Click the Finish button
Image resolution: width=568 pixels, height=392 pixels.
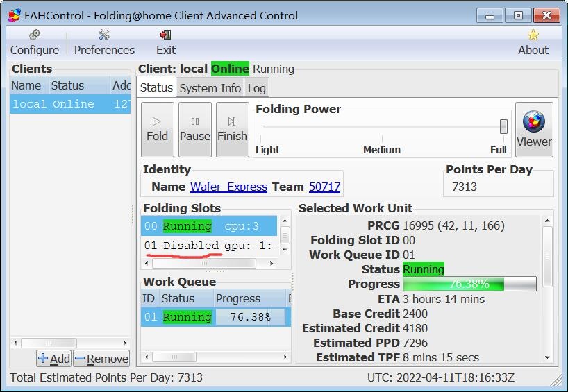(x=232, y=130)
